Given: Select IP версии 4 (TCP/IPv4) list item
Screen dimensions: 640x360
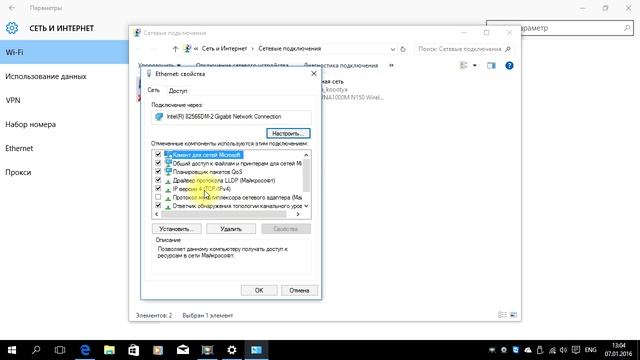Looking at the screenshot, I should (202, 189).
